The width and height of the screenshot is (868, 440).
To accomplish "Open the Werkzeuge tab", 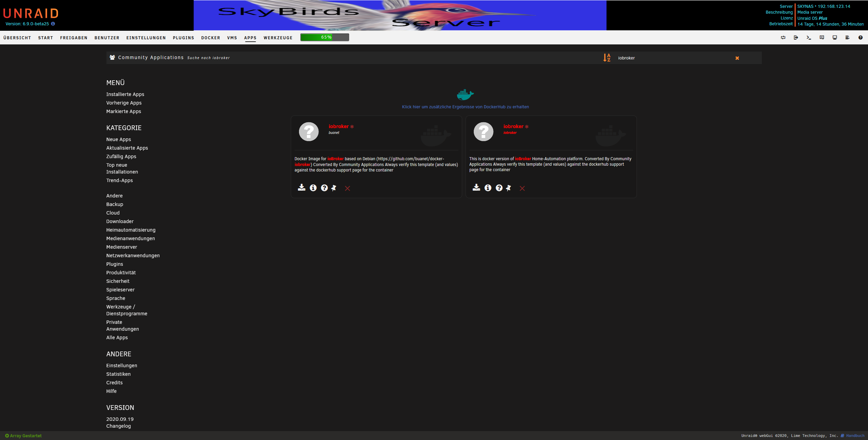I will 278,38.
